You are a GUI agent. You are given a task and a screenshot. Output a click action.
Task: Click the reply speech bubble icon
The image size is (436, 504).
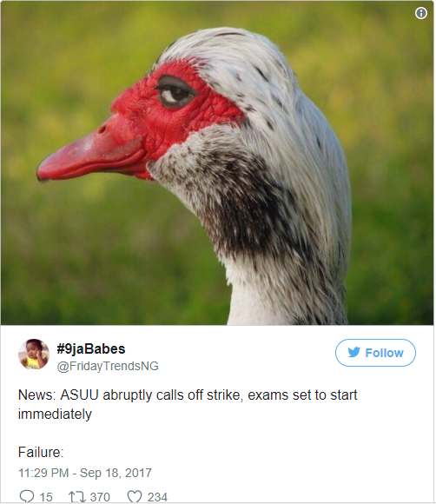27,496
